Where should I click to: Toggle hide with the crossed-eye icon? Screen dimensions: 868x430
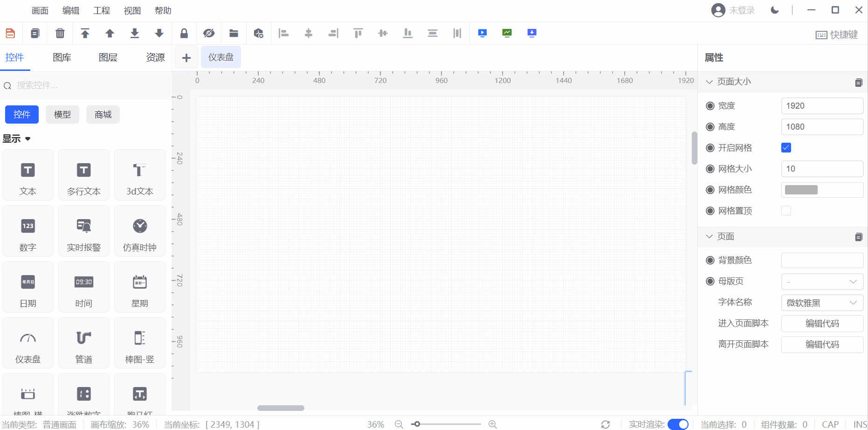209,33
